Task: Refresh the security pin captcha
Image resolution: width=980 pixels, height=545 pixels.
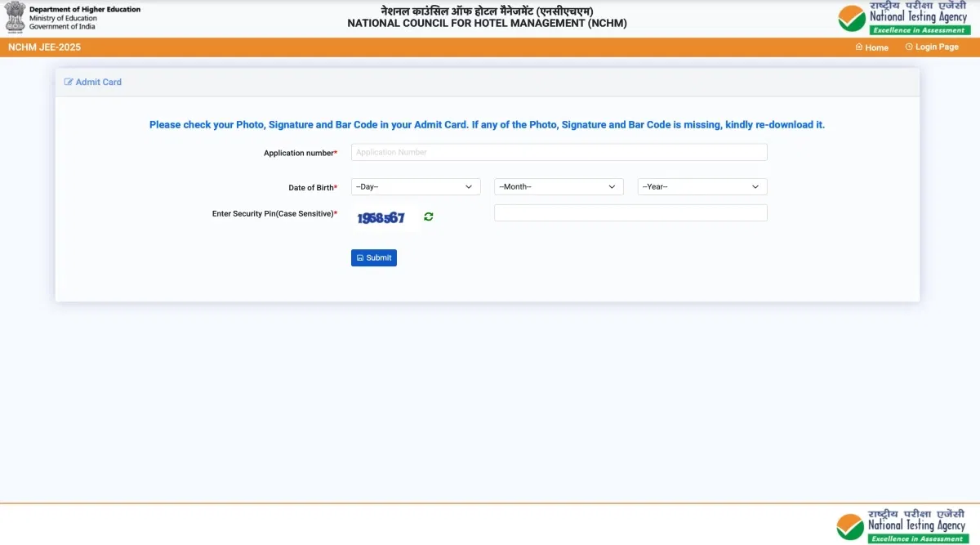Action: 429,217
